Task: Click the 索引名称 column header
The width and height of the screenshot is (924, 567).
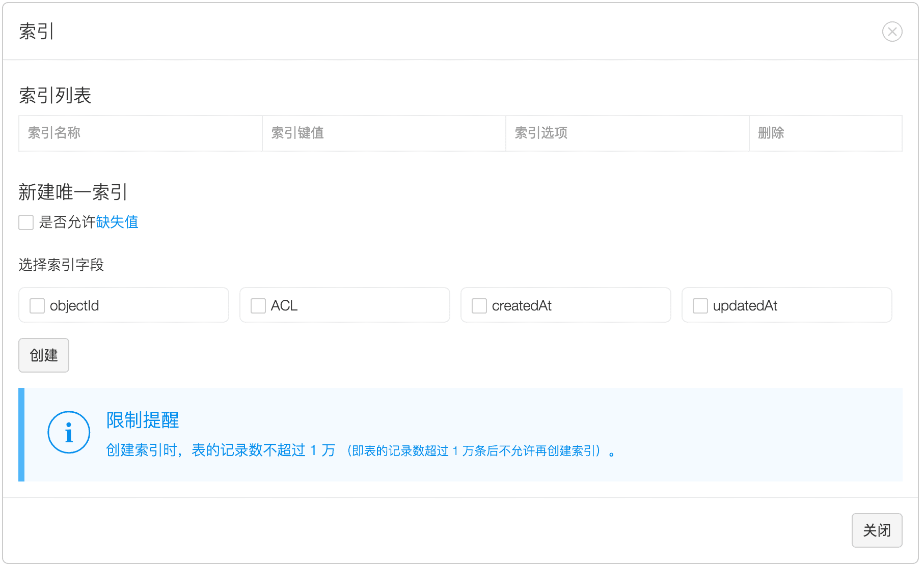Action: click(54, 133)
